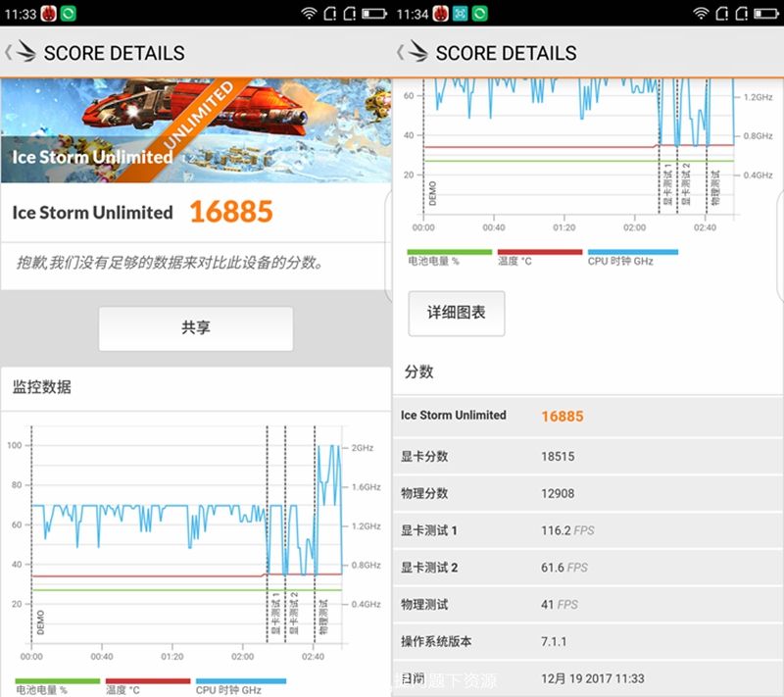Tap the 3DMark logo in the right header

pos(418,52)
